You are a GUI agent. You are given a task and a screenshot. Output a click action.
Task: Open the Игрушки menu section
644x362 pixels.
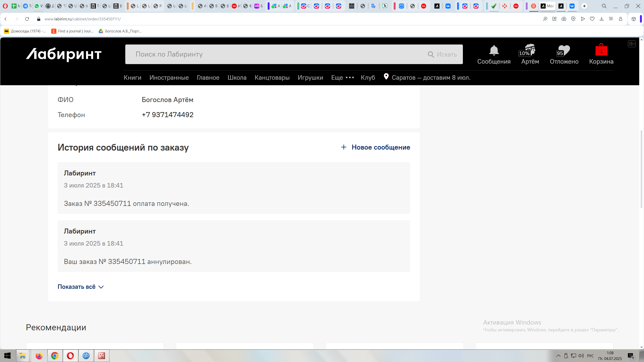(310, 77)
